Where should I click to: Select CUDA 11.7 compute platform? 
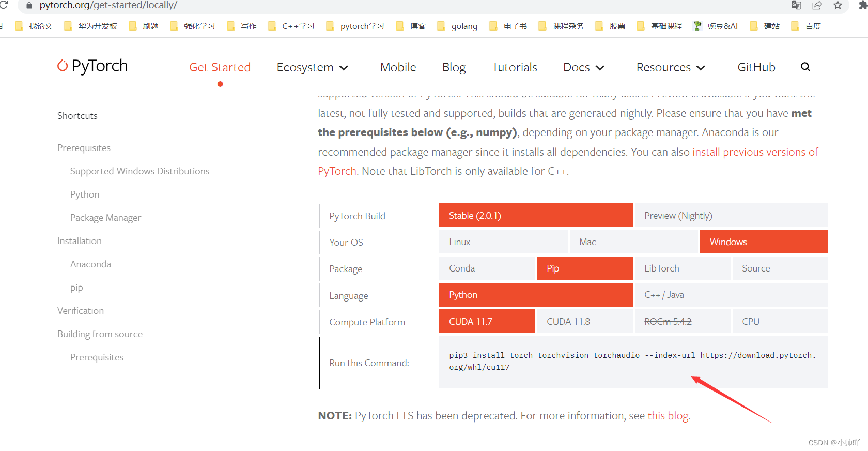tap(487, 321)
